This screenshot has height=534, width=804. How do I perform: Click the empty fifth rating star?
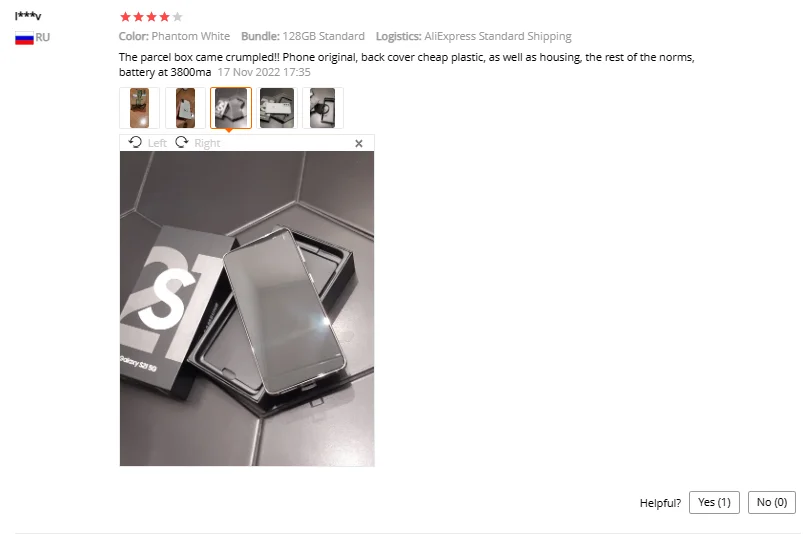pos(177,17)
